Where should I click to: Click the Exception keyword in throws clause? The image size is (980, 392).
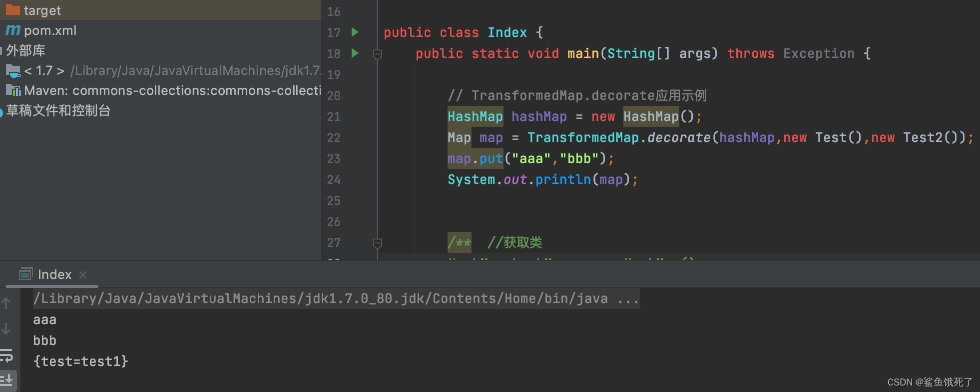point(819,53)
